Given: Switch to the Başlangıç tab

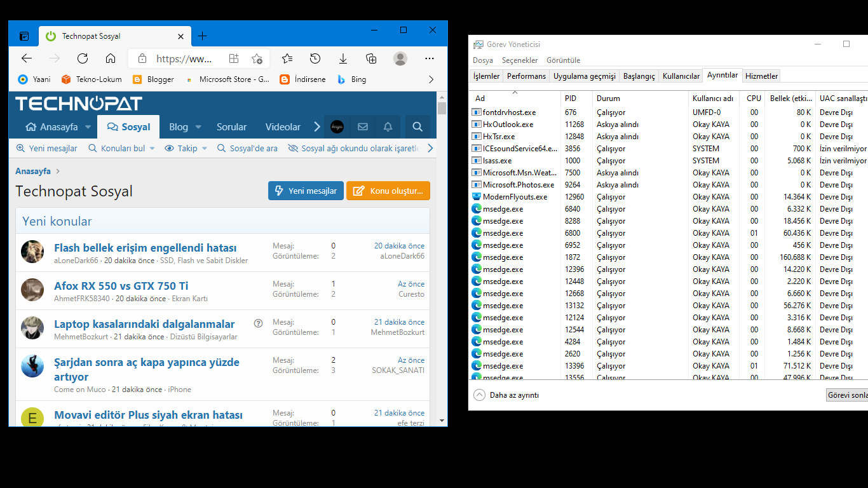Looking at the screenshot, I should pos(639,76).
